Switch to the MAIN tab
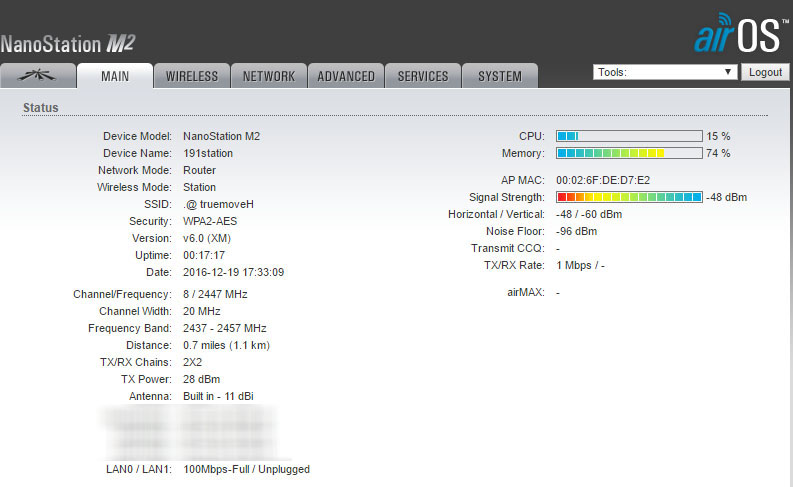The width and height of the screenshot is (793, 487). 115,76
